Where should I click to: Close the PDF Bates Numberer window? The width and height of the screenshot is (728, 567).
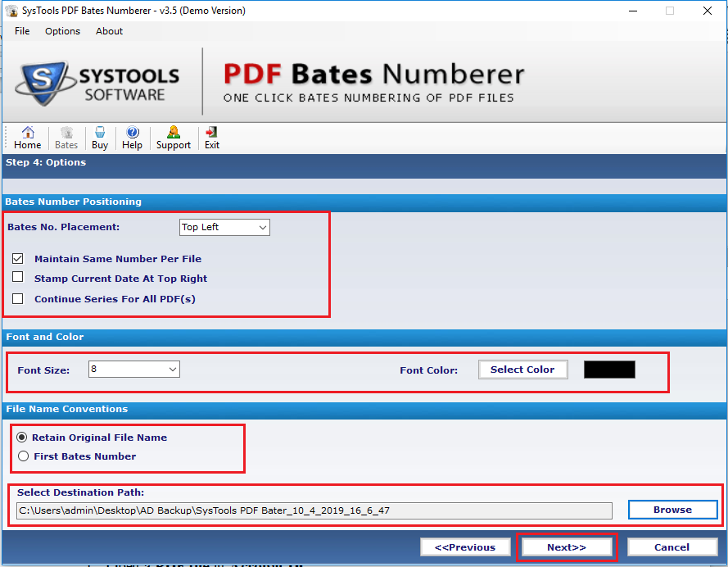708,11
